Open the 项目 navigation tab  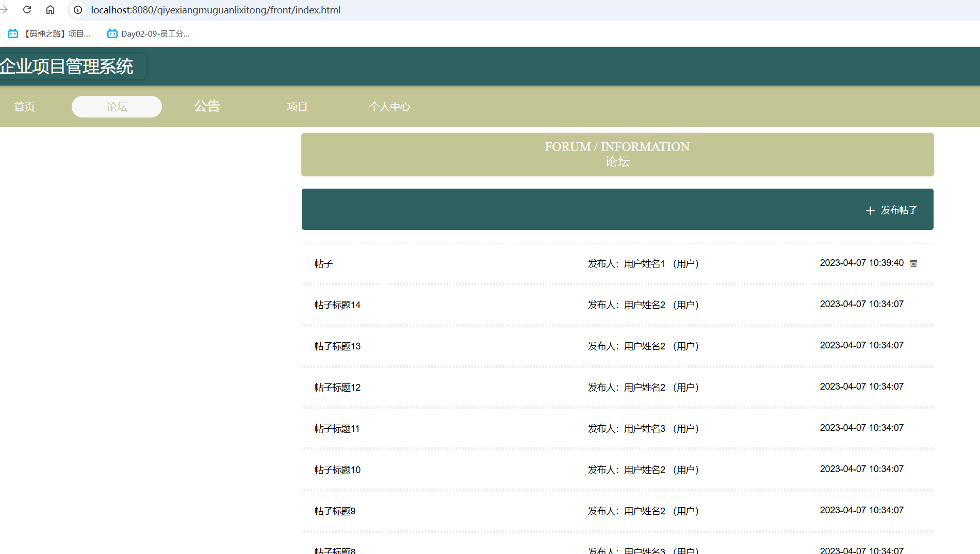[x=297, y=107]
